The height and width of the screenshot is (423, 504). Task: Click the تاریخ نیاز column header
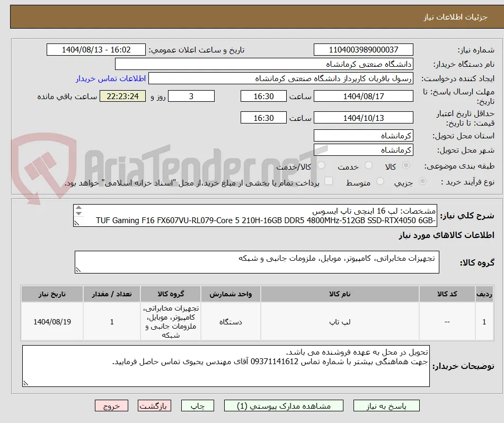[52, 294]
